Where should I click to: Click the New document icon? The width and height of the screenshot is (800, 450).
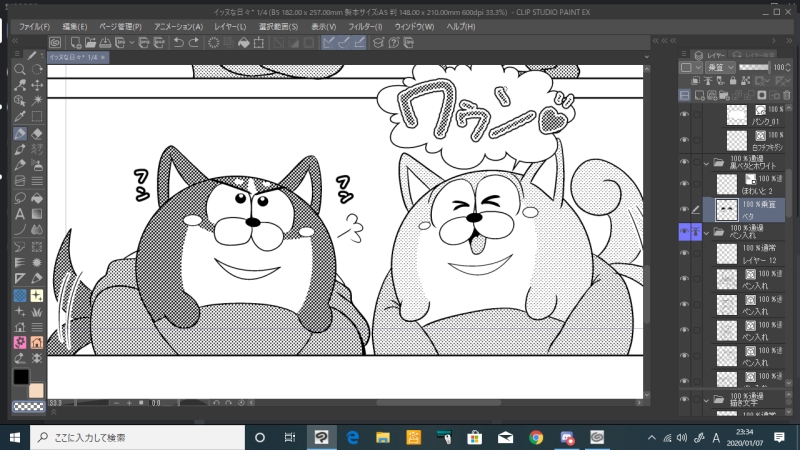click(x=76, y=43)
